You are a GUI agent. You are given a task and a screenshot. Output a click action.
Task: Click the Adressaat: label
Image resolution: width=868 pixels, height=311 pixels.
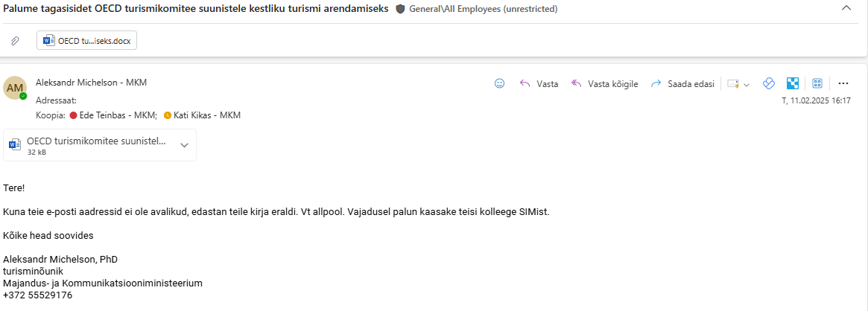56,100
